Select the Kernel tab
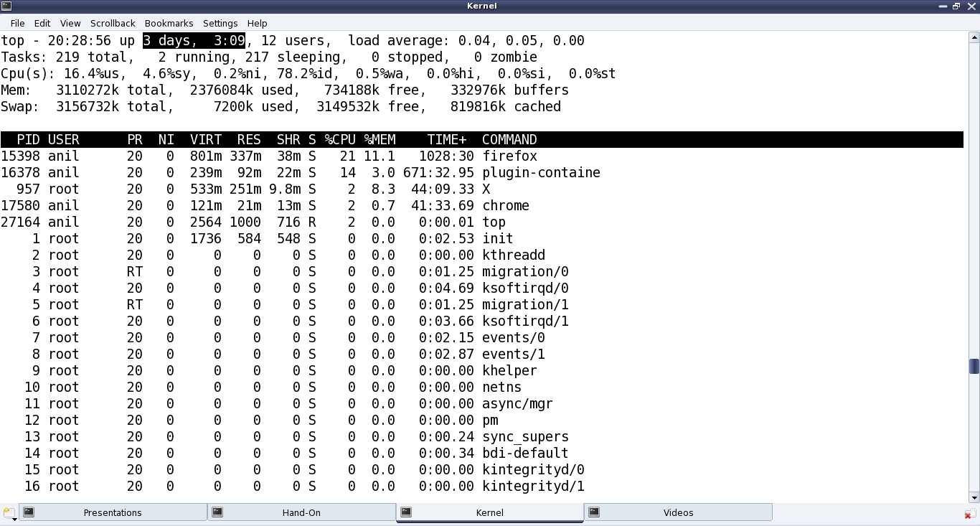The image size is (980, 526). [x=490, y=512]
